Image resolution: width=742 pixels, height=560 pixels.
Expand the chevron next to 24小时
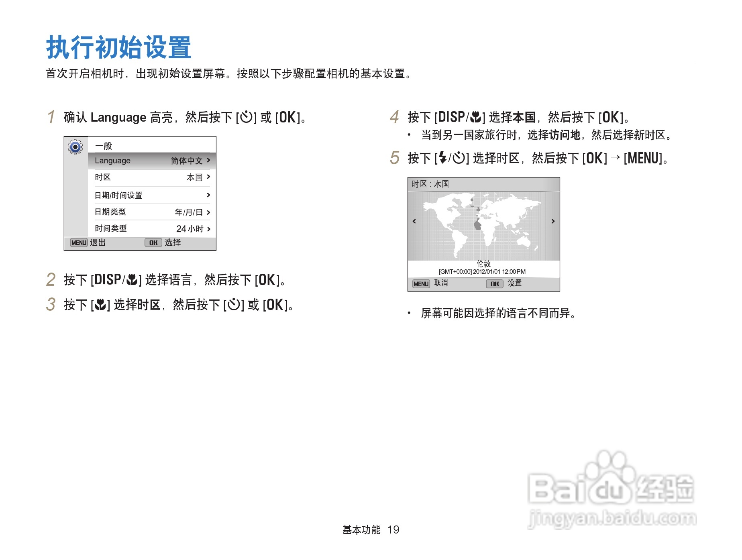pos(208,229)
